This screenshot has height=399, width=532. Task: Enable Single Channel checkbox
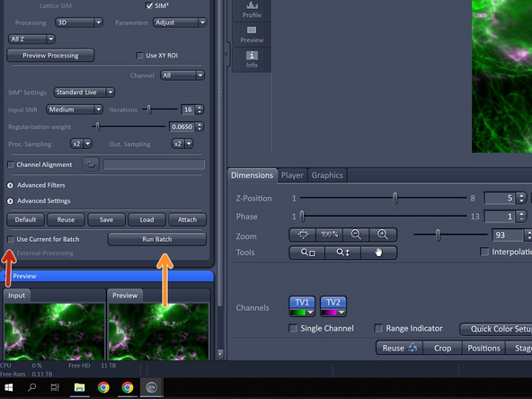pyautogui.click(x=292, y=328)
